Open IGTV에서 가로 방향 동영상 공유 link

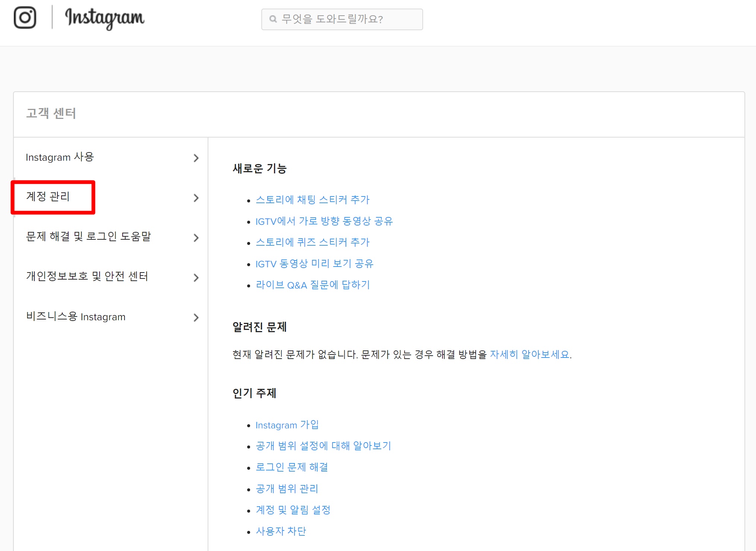[324, 221]
